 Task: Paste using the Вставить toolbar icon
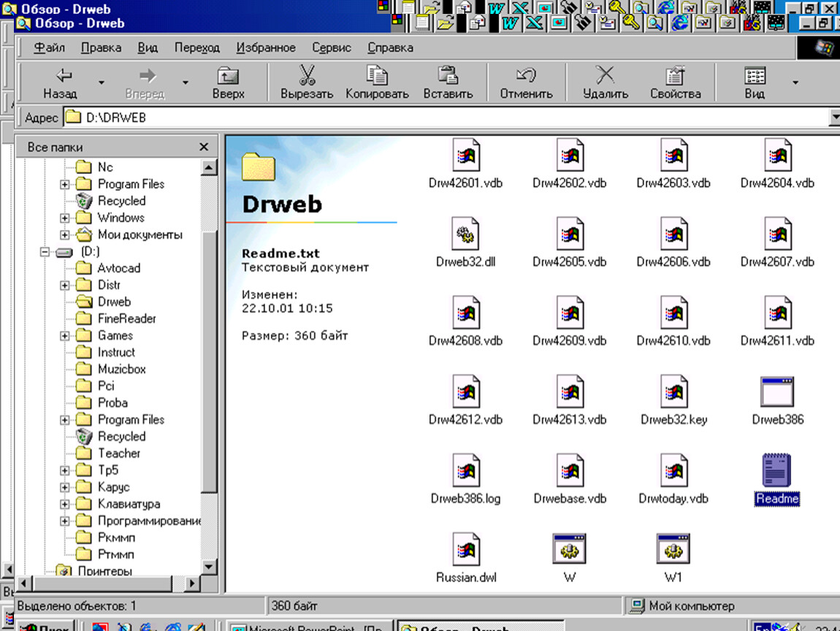[x=448, y=83]
